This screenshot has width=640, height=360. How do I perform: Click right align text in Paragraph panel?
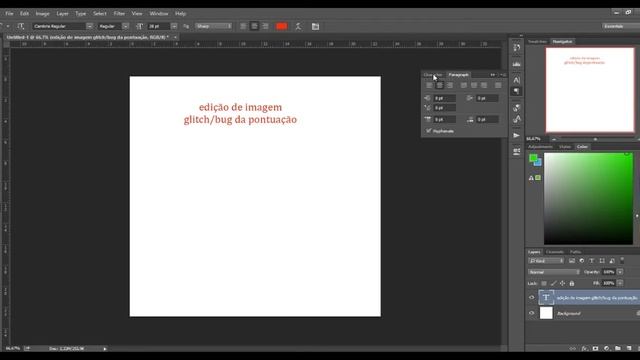(x=450, y=85)
